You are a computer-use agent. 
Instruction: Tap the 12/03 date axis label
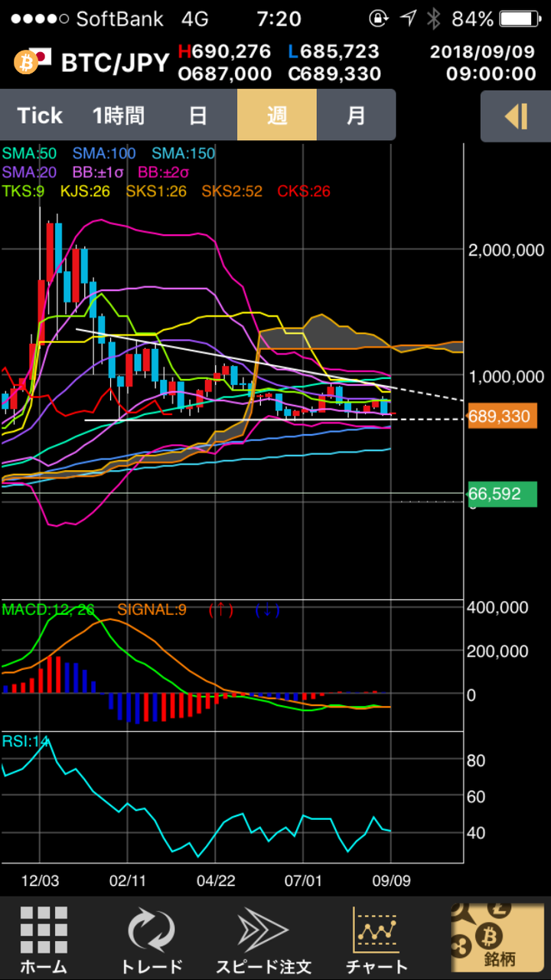coord(40,880)
